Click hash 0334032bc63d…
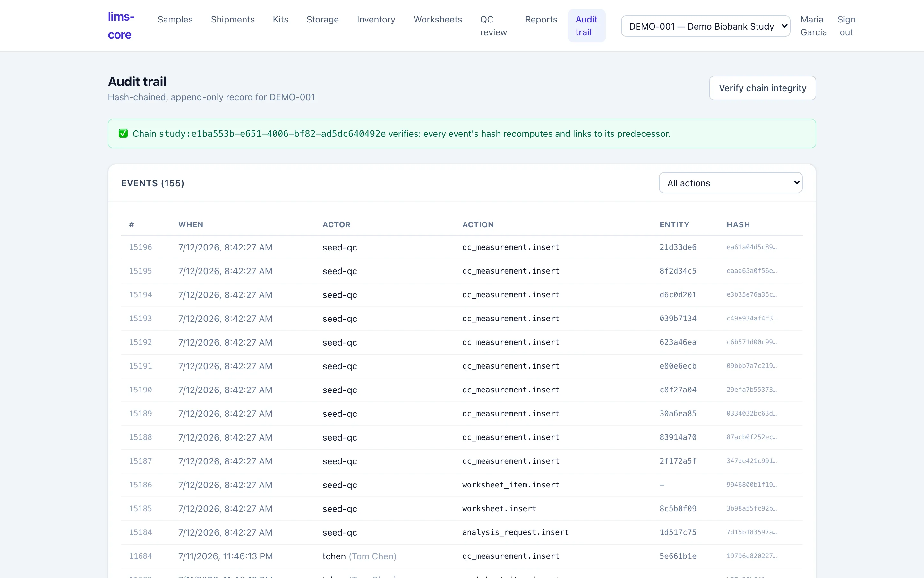The height and width of the screenshot is (578, 924). pyautogui.click(x=751, y=413)
